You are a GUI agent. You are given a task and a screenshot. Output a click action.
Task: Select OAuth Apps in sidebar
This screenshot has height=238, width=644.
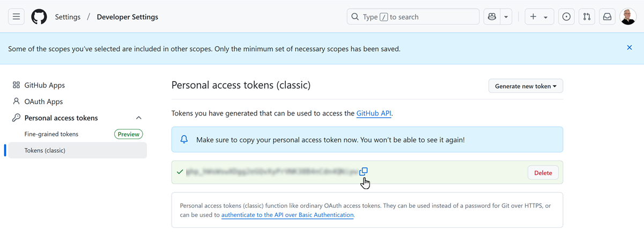pyautogui.click(x=43, y=102)
